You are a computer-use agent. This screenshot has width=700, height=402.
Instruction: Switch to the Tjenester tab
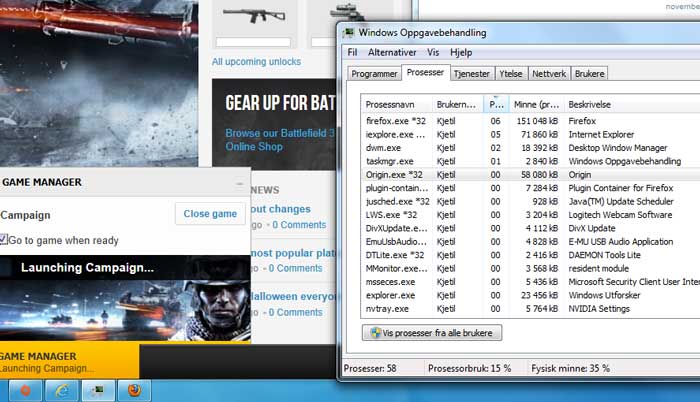(x=472, y=74)
